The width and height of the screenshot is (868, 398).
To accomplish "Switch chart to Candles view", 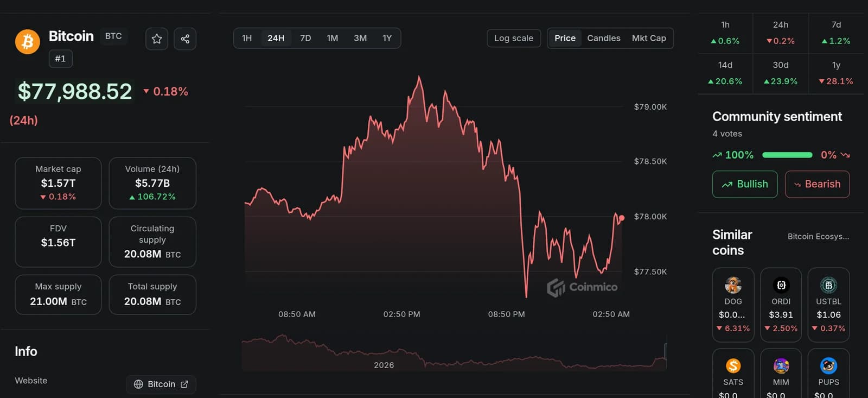I will tap(604, 38).
